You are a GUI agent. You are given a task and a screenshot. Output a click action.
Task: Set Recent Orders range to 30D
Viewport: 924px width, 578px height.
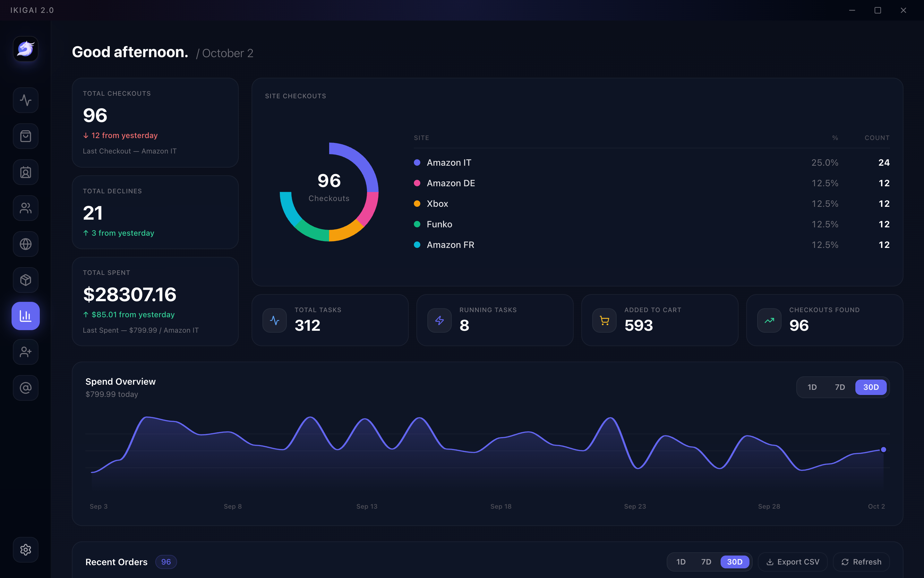(x=735, y=562)
